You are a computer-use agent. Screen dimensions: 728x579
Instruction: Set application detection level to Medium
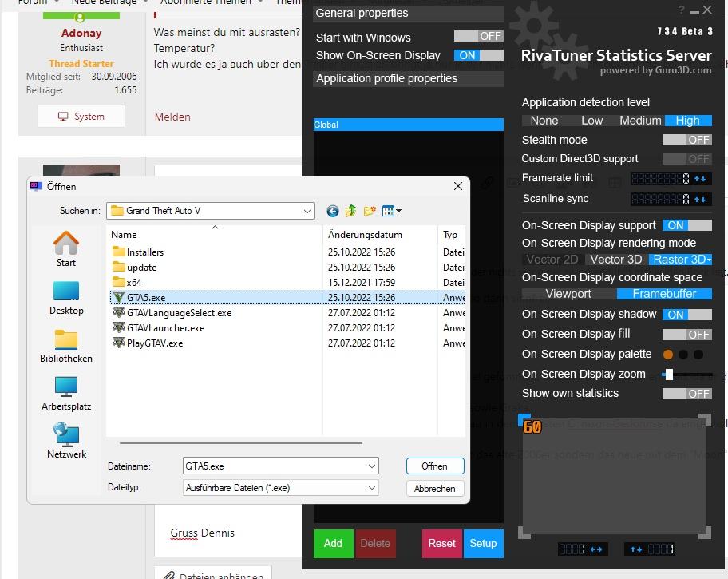(640, 121)
